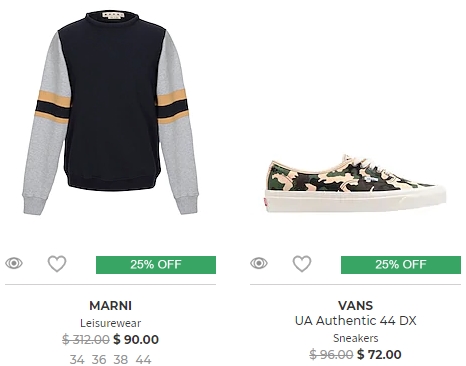
Task: Click 25% OFF badge on Marni item
Action: (x=156, y=265)
